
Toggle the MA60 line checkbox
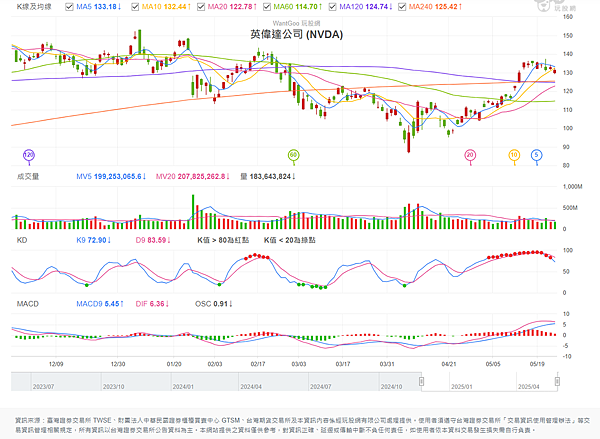point(267,7)
